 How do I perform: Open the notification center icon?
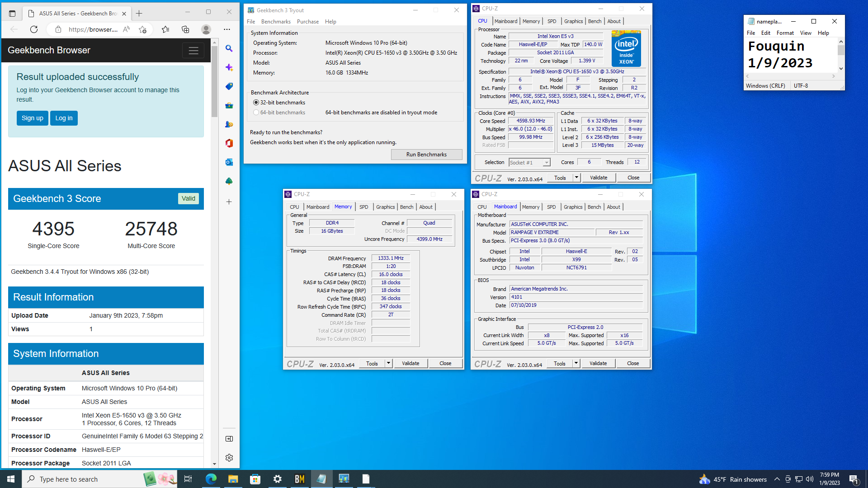[854, 479]
